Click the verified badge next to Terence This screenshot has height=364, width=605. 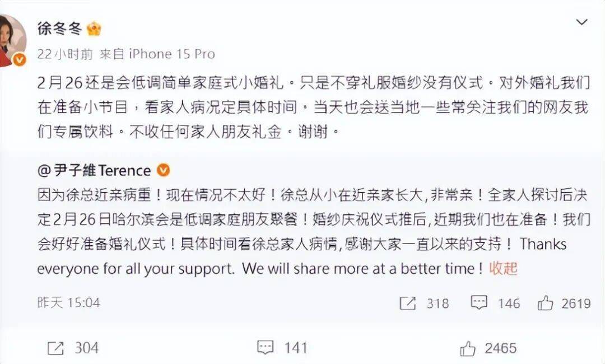(x=164, y=170)
